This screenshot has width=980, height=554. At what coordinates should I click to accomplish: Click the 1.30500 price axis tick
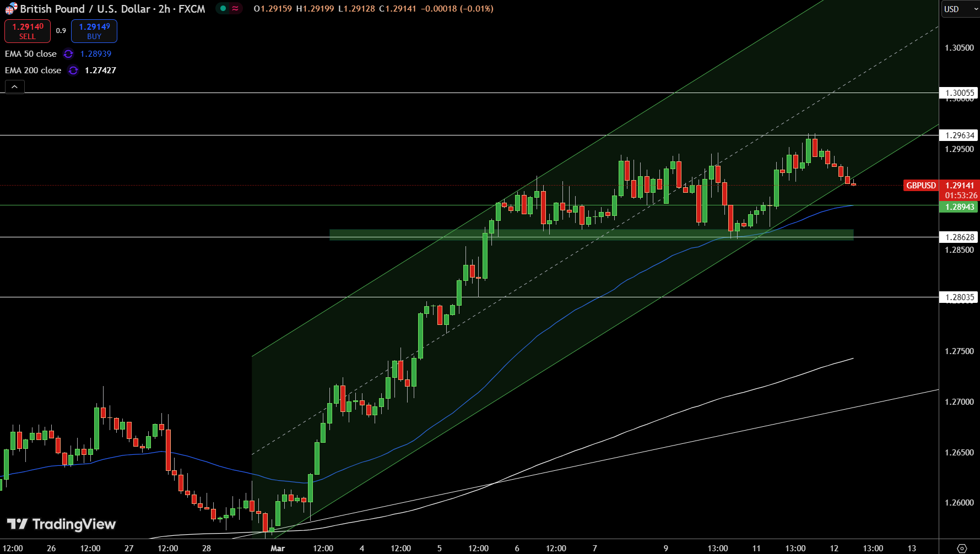coord(959,48)
